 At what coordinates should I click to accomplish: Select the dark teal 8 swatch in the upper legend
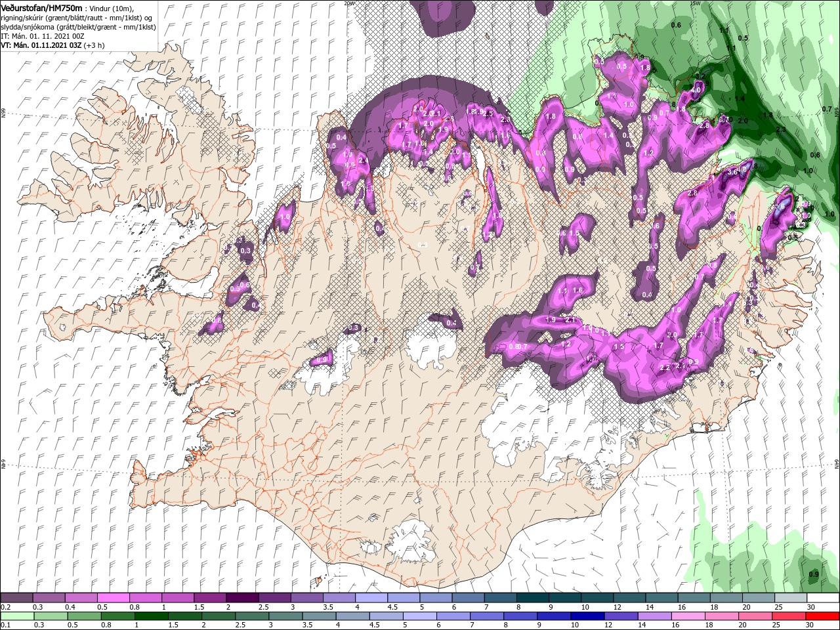[x=532, y=598]
